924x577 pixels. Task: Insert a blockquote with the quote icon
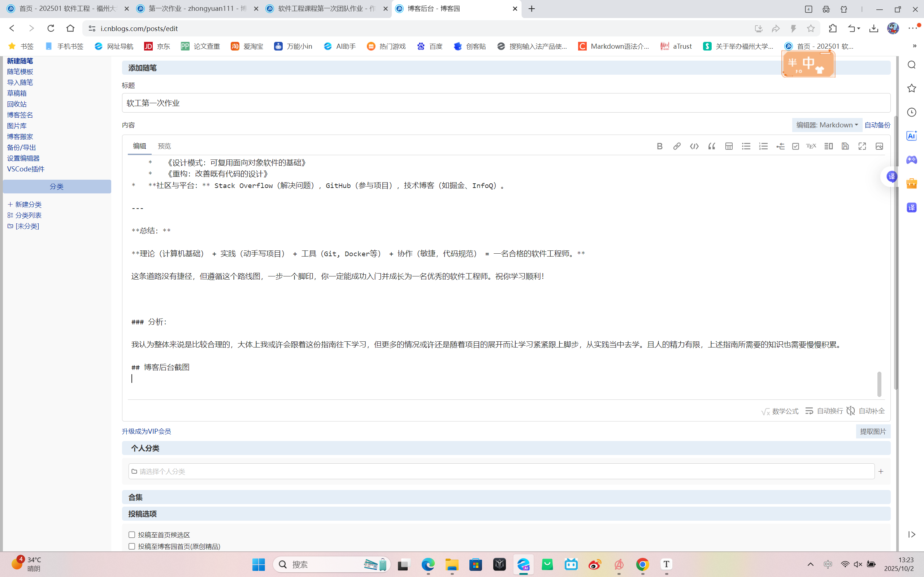[x=711, y=146]
